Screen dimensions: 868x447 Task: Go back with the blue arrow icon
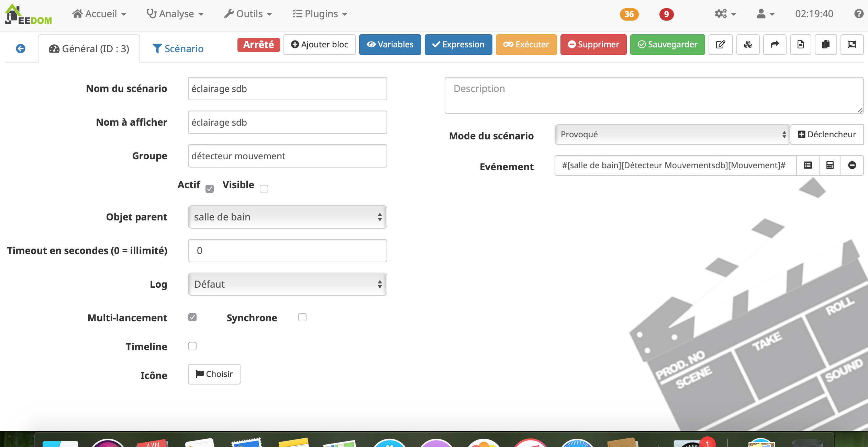(21, 48)
